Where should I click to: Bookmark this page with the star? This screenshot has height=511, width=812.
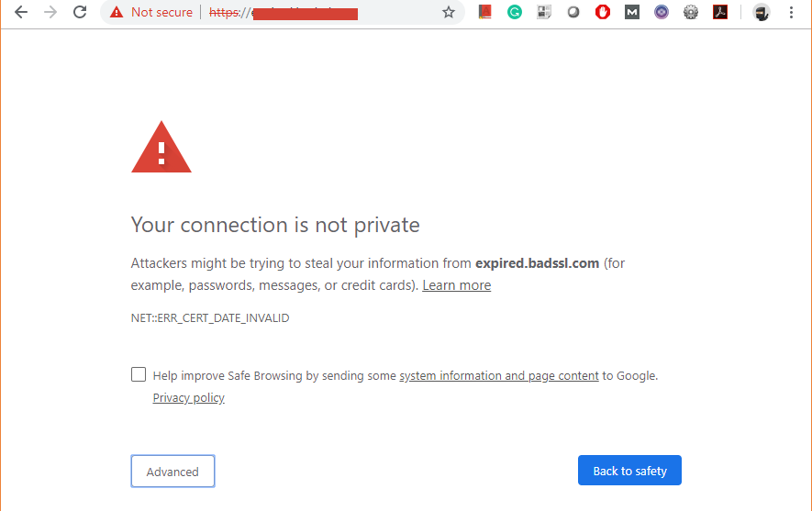point(449,13)
